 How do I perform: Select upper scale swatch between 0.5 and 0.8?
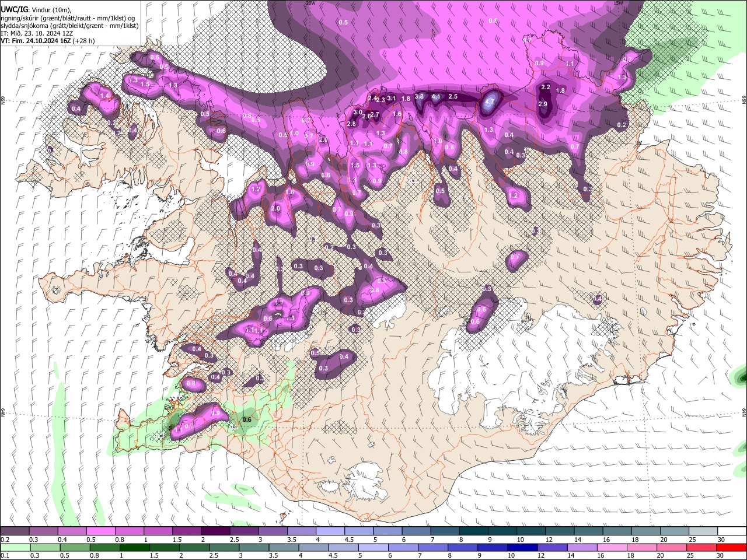coord(100,531)
